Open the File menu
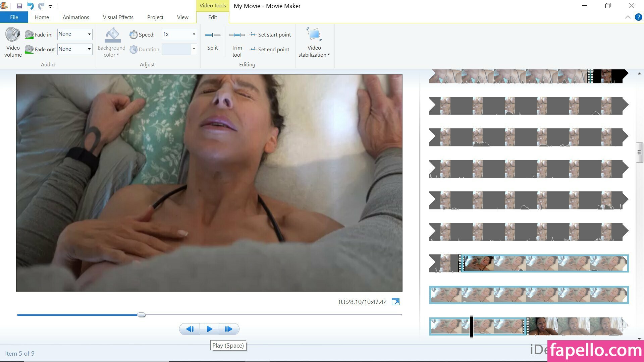Image resolution: width=644 pixels, height=362 pixels. point(14,17)
